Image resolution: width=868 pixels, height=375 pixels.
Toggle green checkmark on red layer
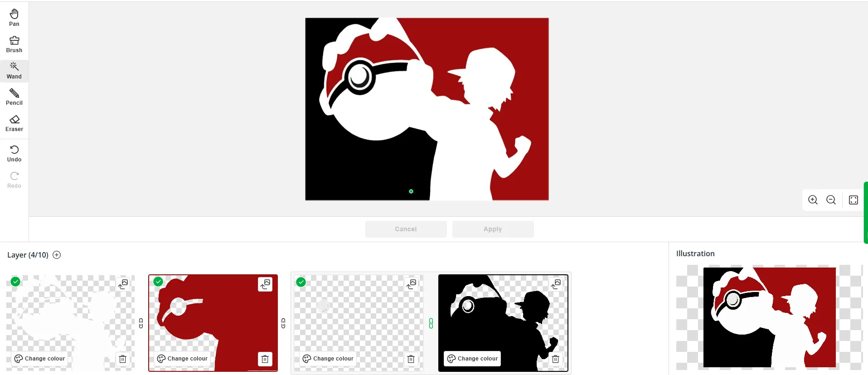pos(158,282)
